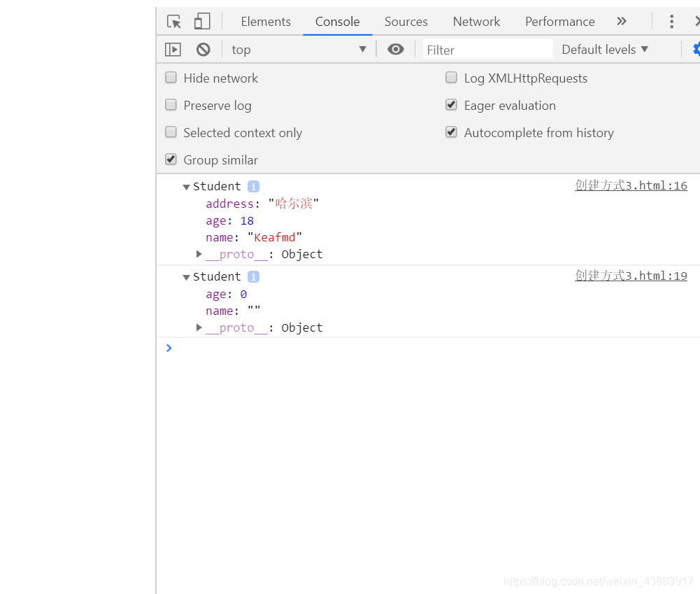The height and width of the screenshot is (594, 700).
Task: Open the 创建方式3.html:16 source link
Action: pyautogui.click(x=631, y=185)
